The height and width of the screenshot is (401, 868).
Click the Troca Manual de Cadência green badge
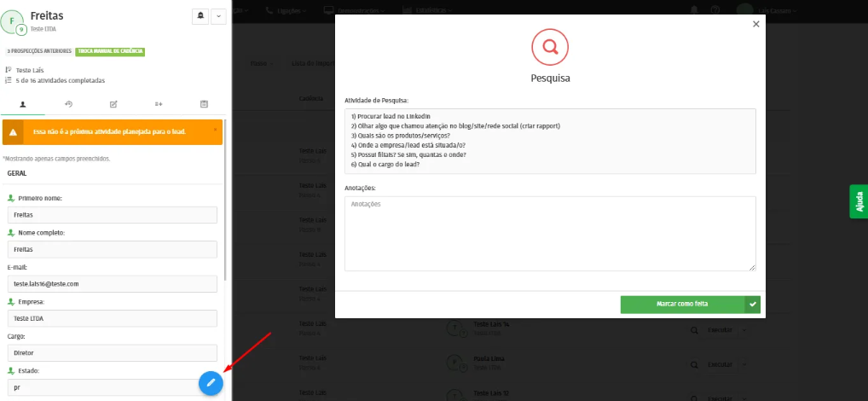[110, 51]
